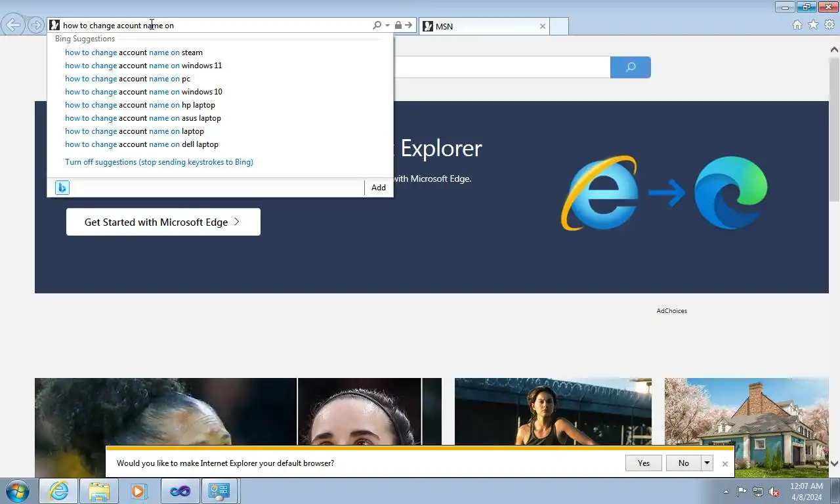Viewport: 840px width, 504px height.
Task: Dismiss the default browser notification bar
Action: click(725, 464)
